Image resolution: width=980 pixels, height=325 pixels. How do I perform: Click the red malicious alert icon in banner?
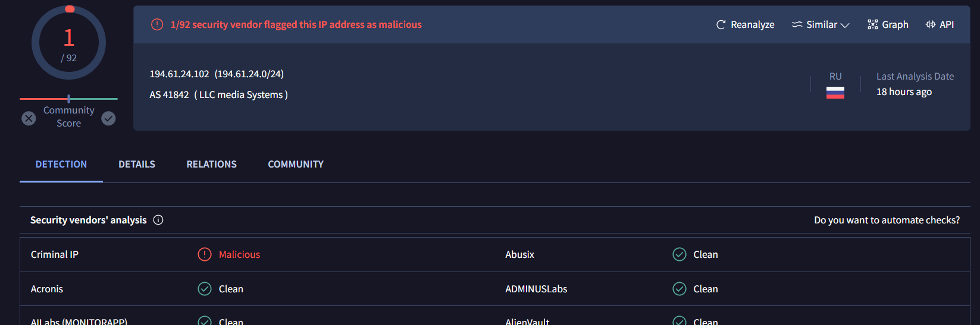157,24
